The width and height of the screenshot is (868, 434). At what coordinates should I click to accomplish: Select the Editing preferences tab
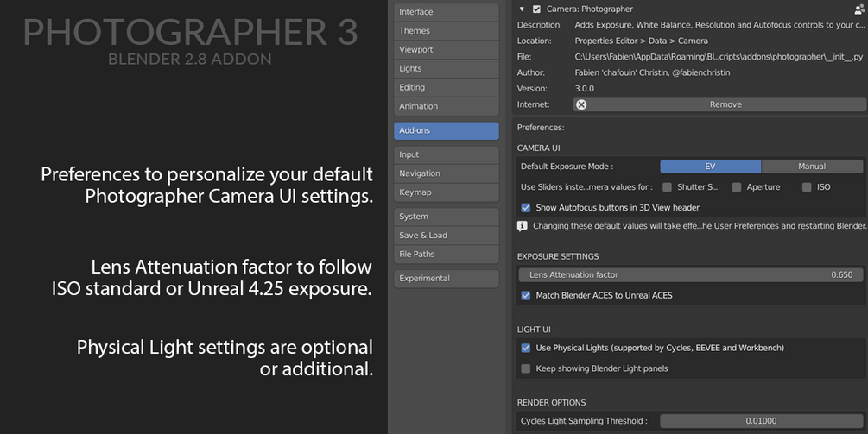447,87
